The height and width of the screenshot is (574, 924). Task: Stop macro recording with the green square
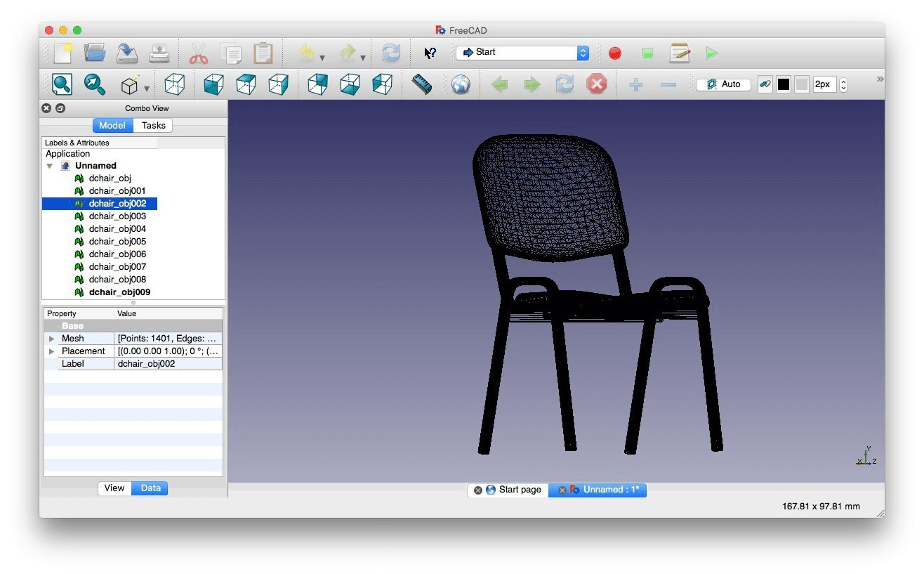tap(647, 53)
